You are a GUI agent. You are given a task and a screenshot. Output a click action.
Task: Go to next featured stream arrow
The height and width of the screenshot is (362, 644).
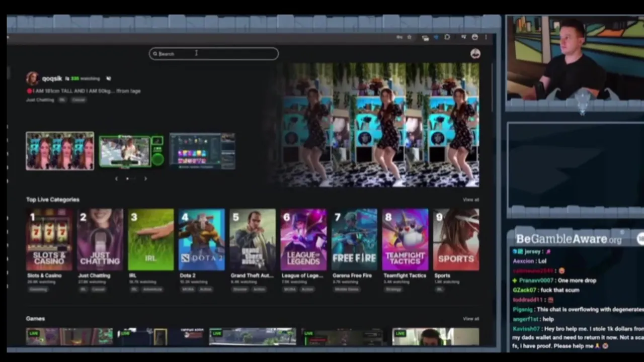point(145,178)
